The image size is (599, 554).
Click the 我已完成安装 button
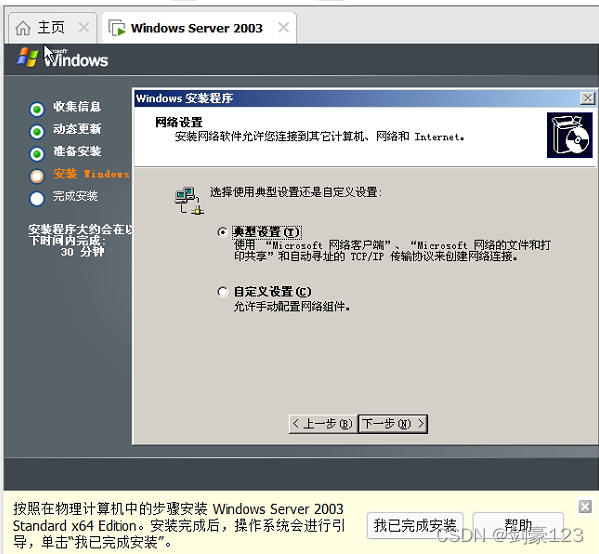pos(415,525)
